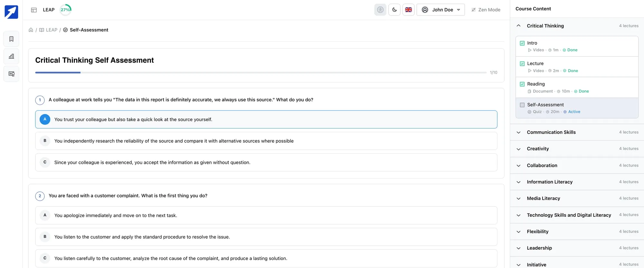Enable Zen Mode
Viewport: 644px width, 268px height.
point(486,10)
